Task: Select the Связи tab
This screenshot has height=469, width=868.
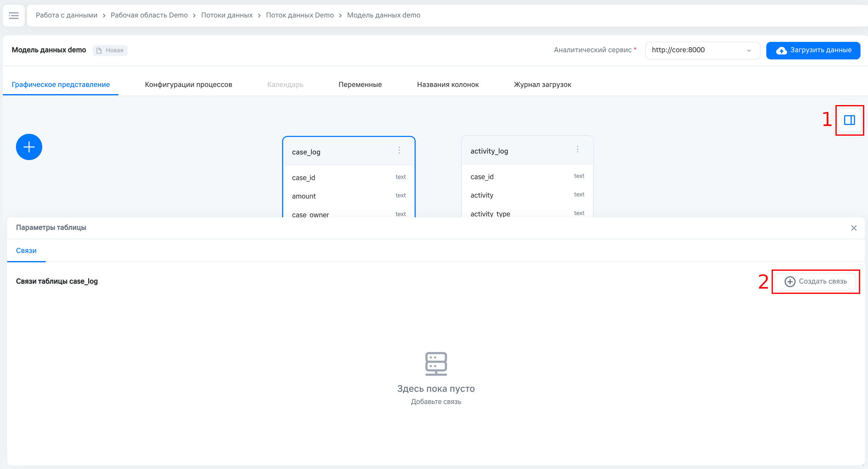Action: tap(26, 250)
